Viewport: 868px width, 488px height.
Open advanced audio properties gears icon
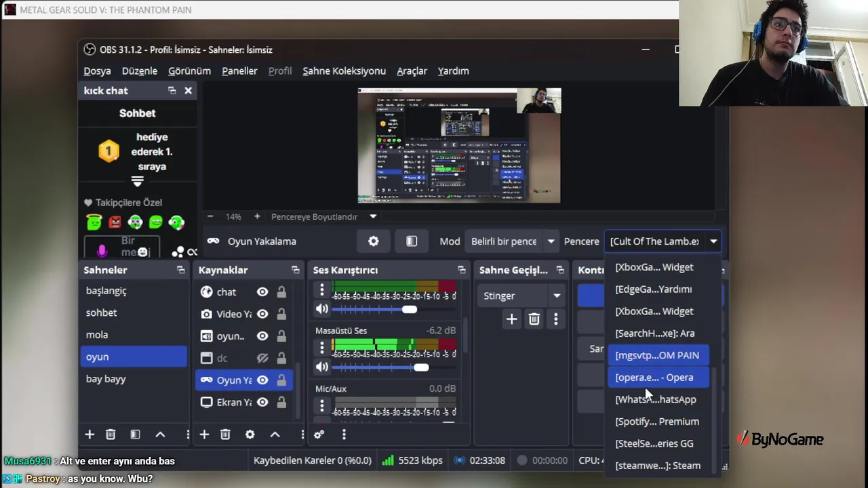[x=319, y=434]
